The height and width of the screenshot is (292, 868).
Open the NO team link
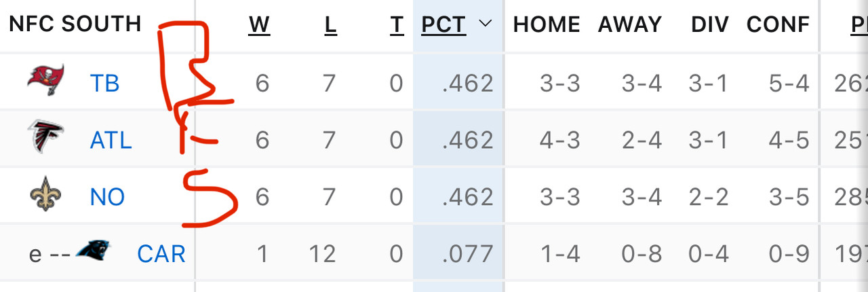point(107,197)
